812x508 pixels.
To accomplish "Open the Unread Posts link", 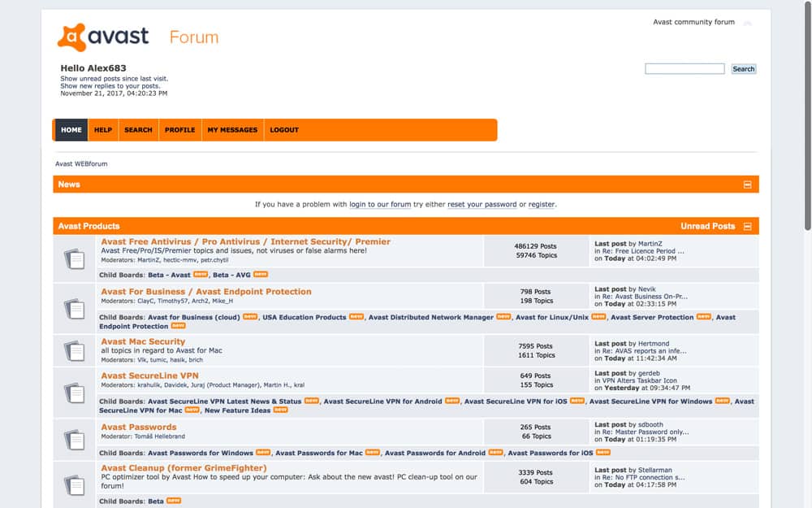I will pyautogui.click(x=708, y=227).
